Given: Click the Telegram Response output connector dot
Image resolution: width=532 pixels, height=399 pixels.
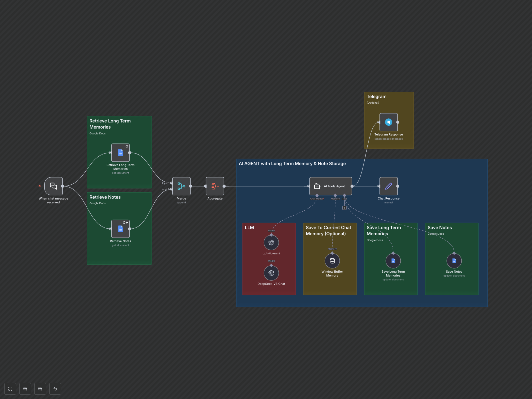Looking at the screenshot, I should 398,122.
